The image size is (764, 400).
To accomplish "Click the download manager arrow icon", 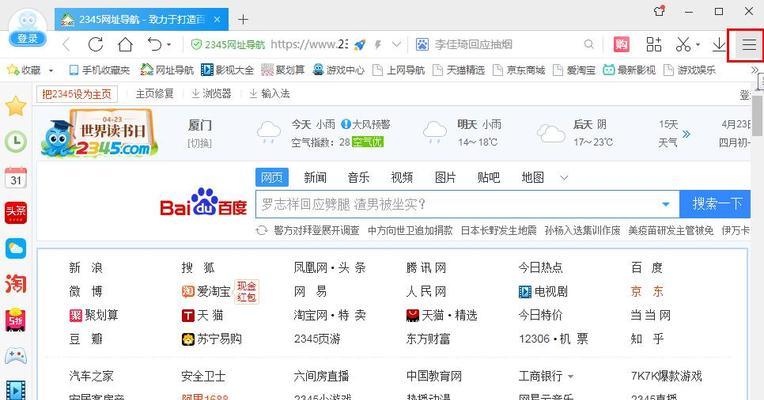I will pyautogui.click(x=719, y=45).
